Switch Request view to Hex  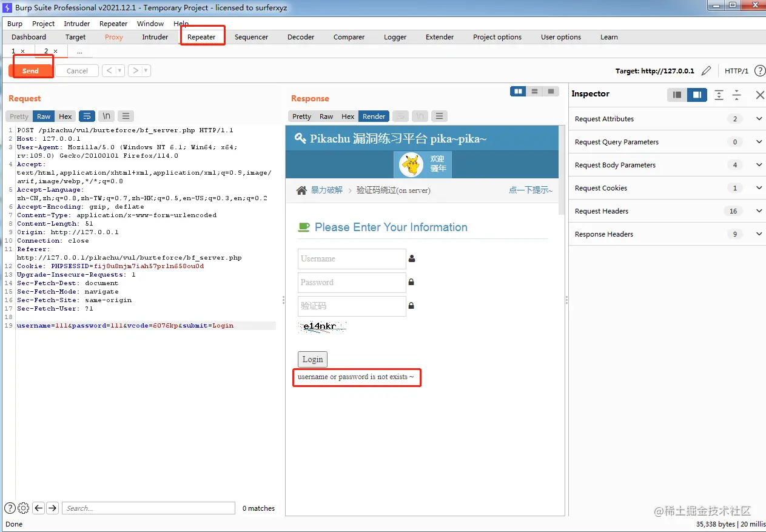coord(66,116)
